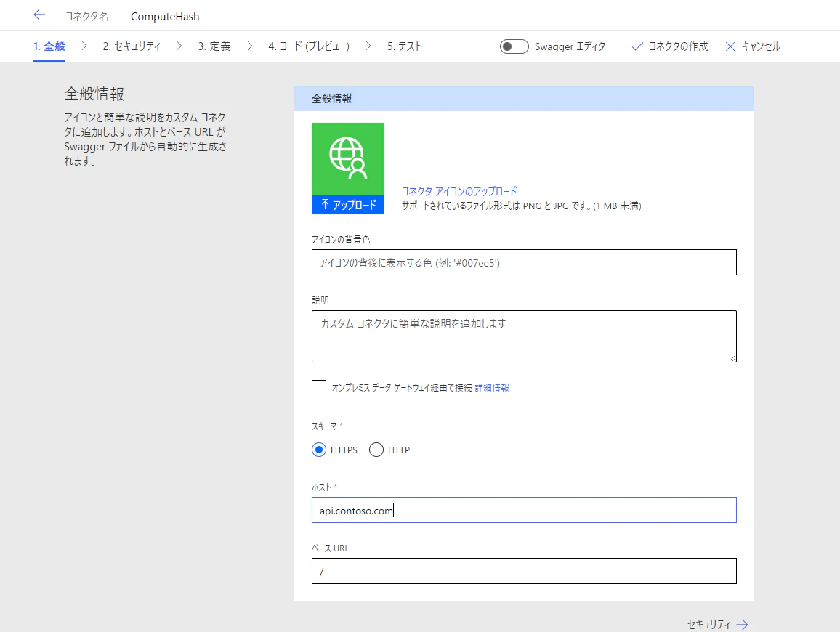Viewport: 840px width, 632px height.
Task: Go to the 2. セキュリティ tab
Action: pos(132,46)
